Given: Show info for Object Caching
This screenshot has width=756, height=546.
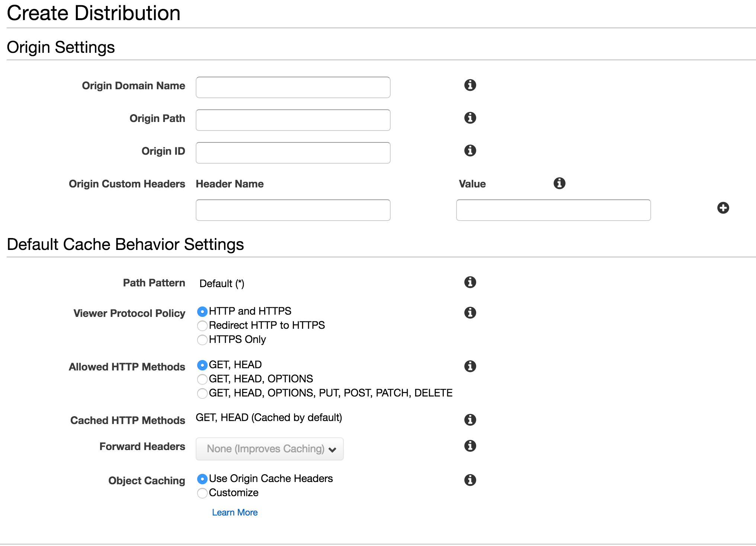Looking at the screenshot, I should pyautogui.click(x=470, y=480).
